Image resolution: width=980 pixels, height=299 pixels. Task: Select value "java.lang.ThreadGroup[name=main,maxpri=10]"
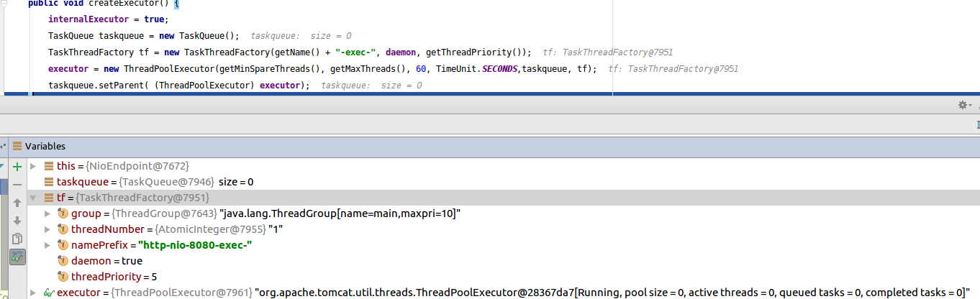point(340,213)
